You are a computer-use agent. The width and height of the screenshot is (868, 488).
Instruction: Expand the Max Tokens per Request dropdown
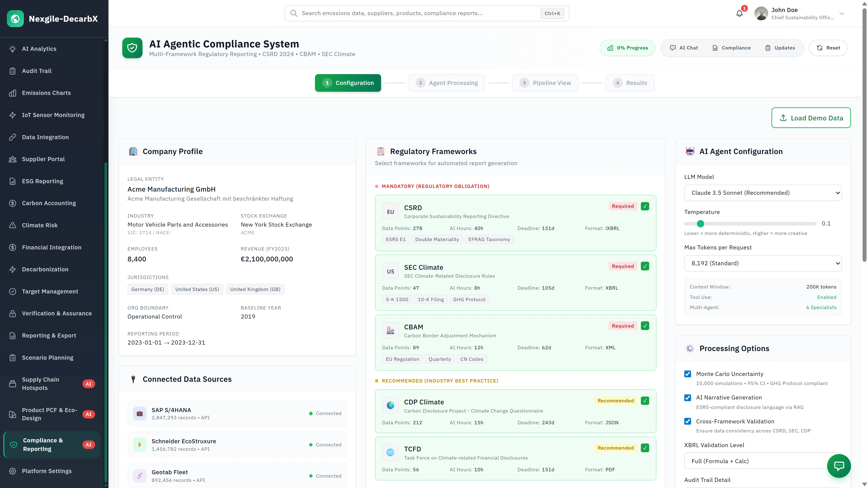point(763,263)
